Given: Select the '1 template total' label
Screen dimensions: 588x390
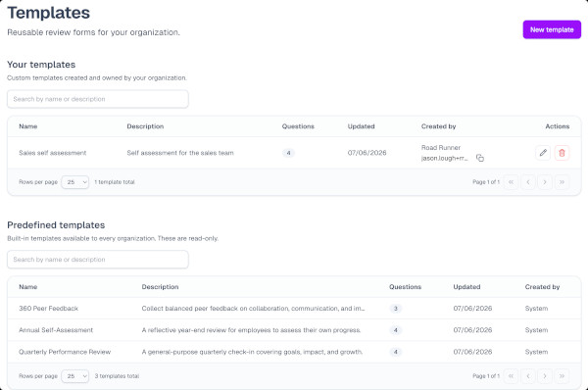Looking at the screenshot, I should pos(115,182).
